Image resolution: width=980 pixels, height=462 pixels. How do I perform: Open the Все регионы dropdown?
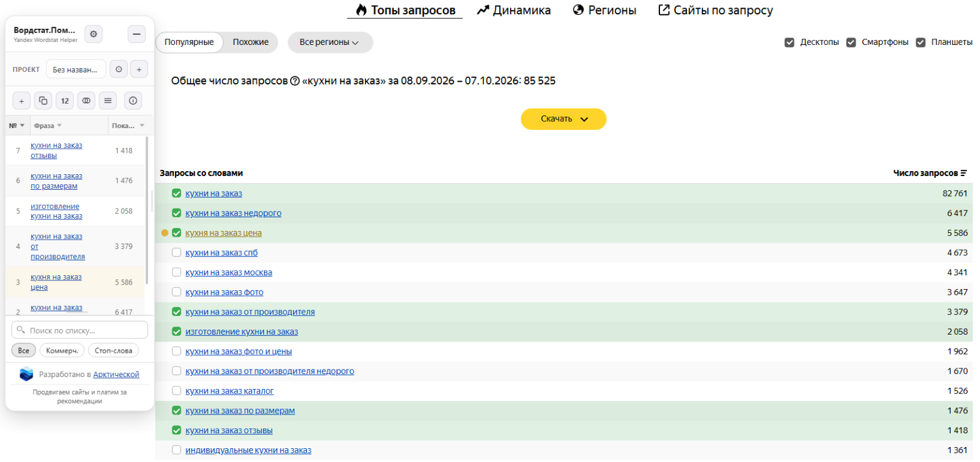click(x=330, y=42)
